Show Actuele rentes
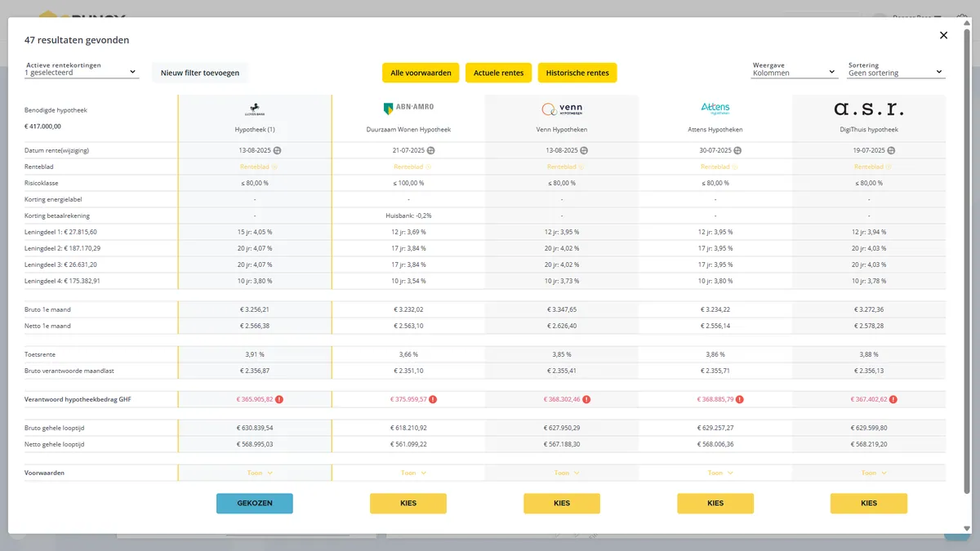The width and height of the screenshot is (980, 551). point(499,73)
